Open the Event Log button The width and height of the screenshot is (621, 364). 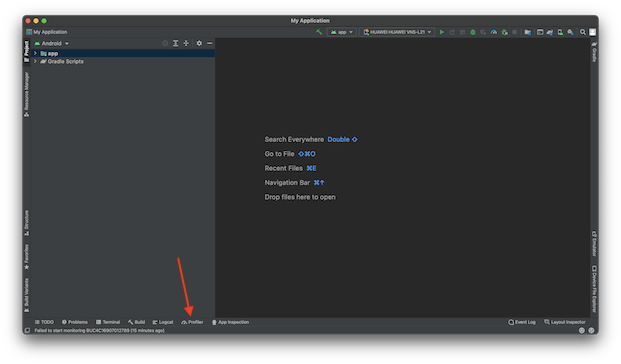point(522,322)
